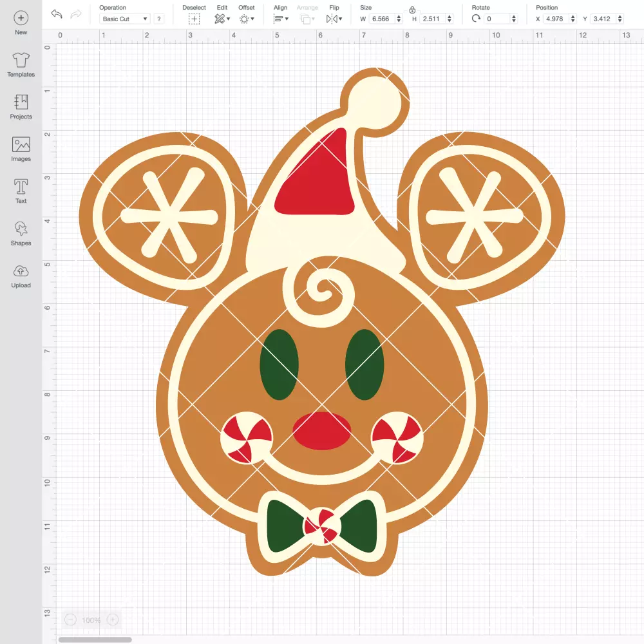Start a New project

coord(21,23)
